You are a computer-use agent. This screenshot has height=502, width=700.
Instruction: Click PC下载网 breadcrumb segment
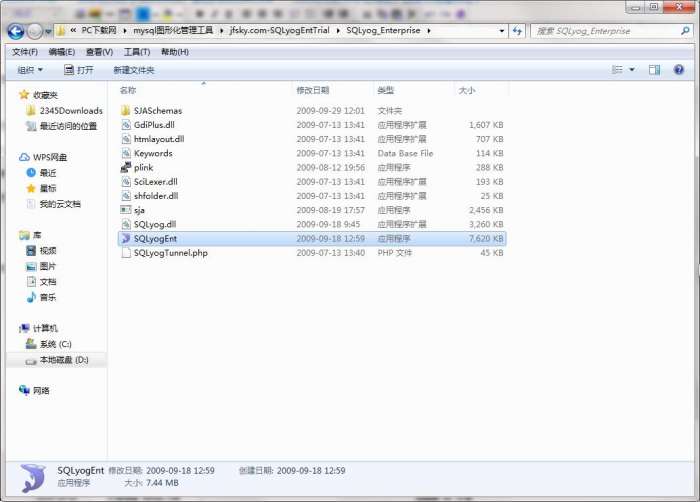pyautogui.click(x=99, y=30)
